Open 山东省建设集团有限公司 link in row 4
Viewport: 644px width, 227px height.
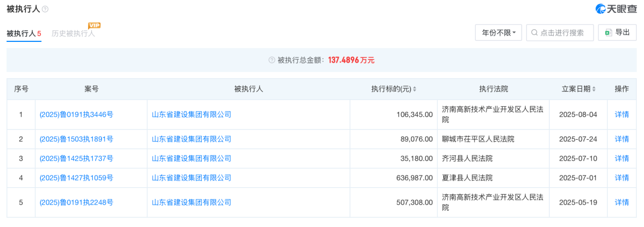coord(192,178)
